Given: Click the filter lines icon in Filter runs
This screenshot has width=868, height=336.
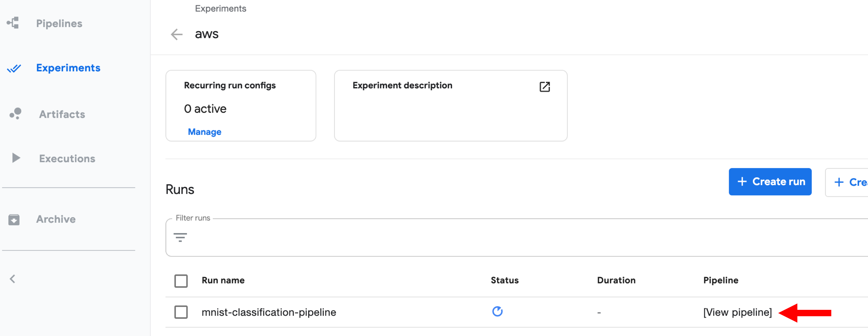Looking at the screenshot, I should 180,237.
